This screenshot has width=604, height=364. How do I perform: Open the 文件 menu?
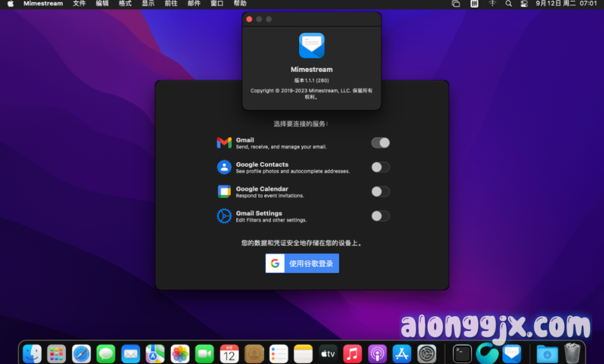79,4
